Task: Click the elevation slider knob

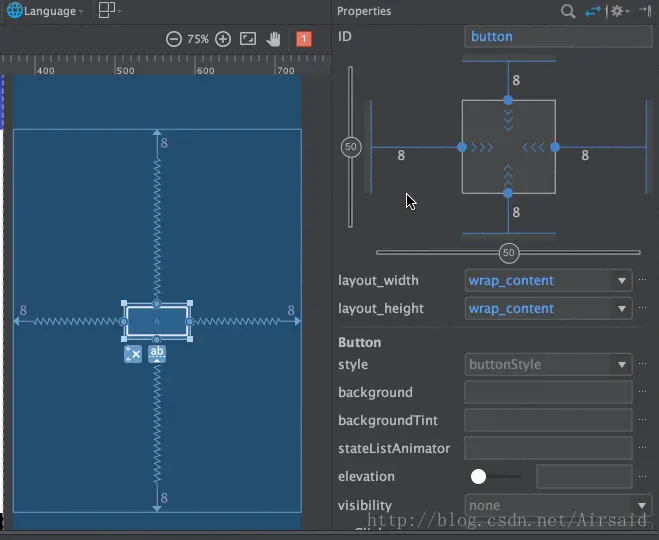Action: click(478, 477)
